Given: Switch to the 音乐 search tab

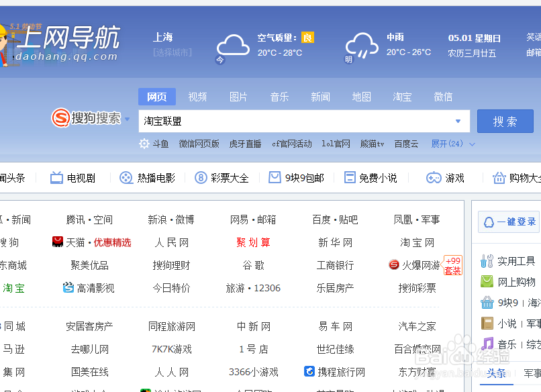Looking at the screenshot, I should pos(279,97).
